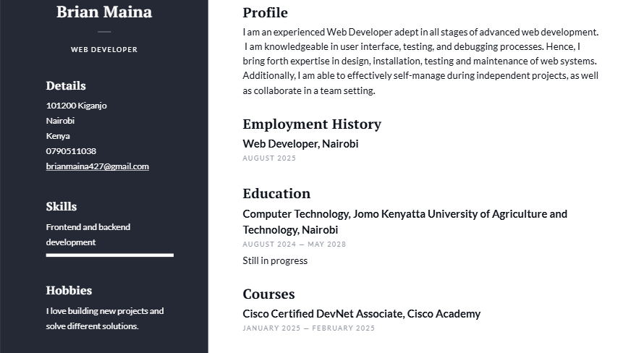Viewport: 644px width, 353px height.
Task: Click the Cisco Certified DevNet Associate course
Action: pos(362,314)
